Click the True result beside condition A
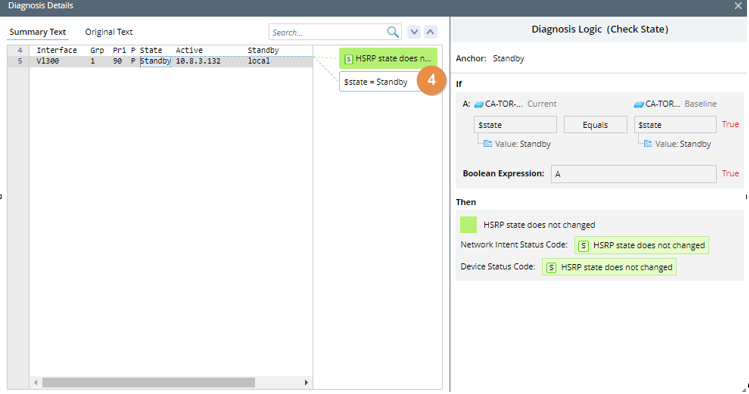Screen dimensions: 749x394 [730, 124]
